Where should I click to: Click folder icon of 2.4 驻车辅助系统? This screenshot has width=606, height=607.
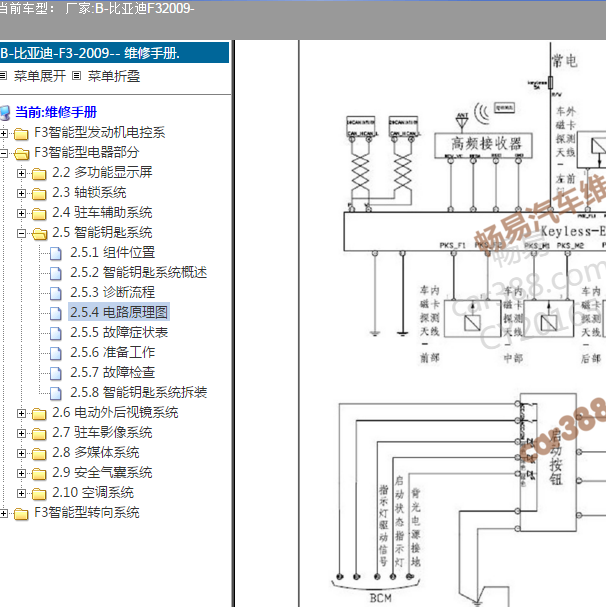39,214
